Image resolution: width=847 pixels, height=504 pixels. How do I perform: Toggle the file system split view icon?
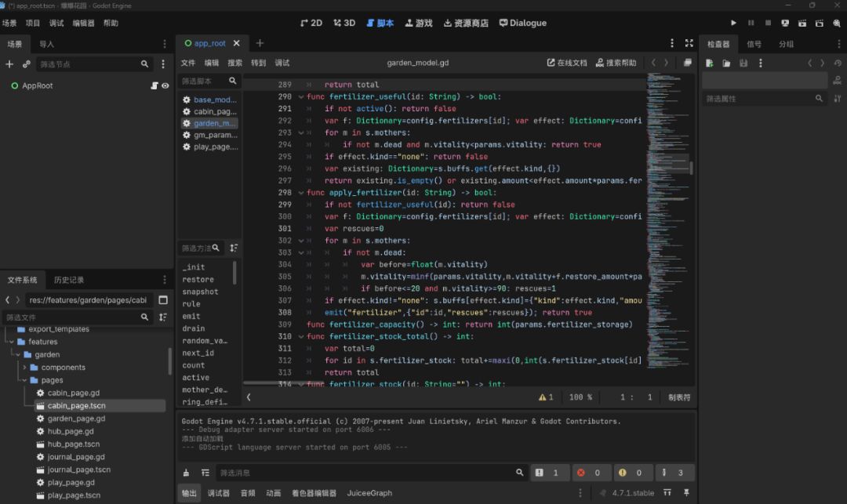[x=163, y=300]
